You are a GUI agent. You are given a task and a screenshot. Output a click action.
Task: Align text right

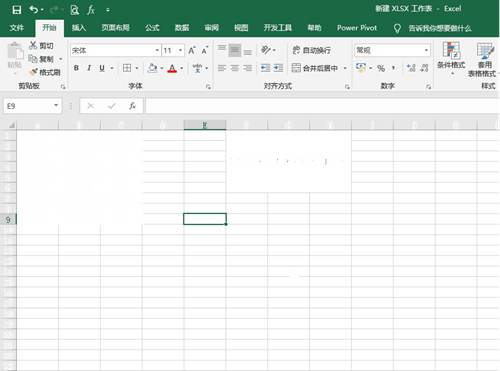coord(248,68)
